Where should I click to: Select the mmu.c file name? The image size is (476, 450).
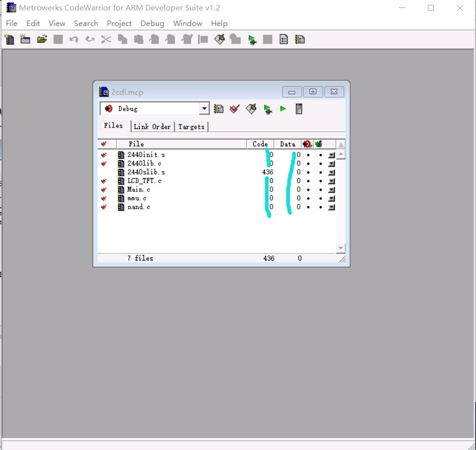[137, 198]
